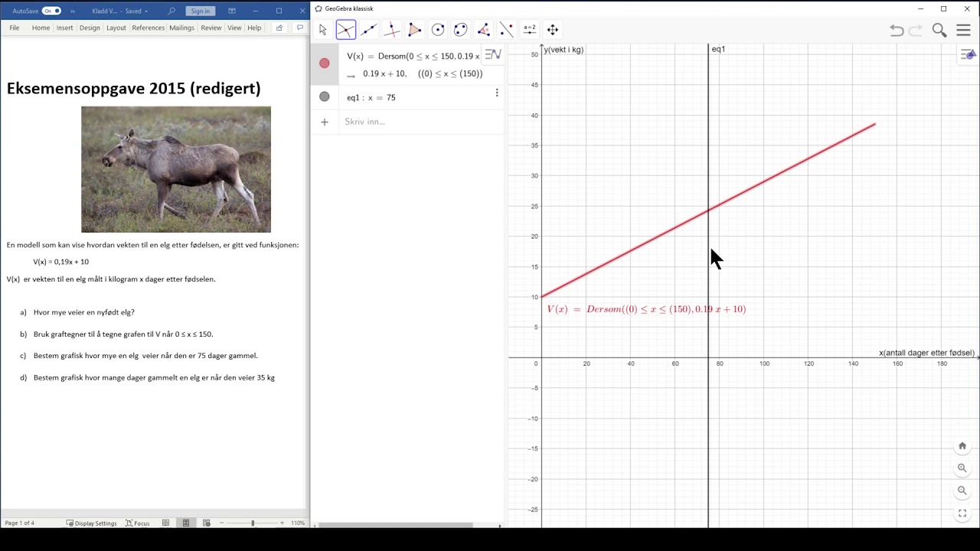Open the File menu in Word
This screenshot has width=980, height=551.
point(15,28)
